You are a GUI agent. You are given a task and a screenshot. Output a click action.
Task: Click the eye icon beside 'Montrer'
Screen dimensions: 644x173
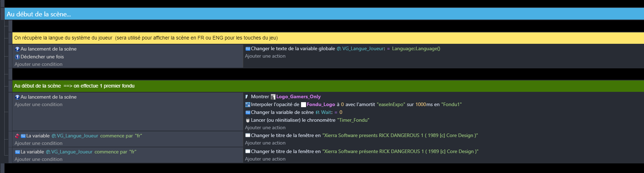click(x=247, y=97)
